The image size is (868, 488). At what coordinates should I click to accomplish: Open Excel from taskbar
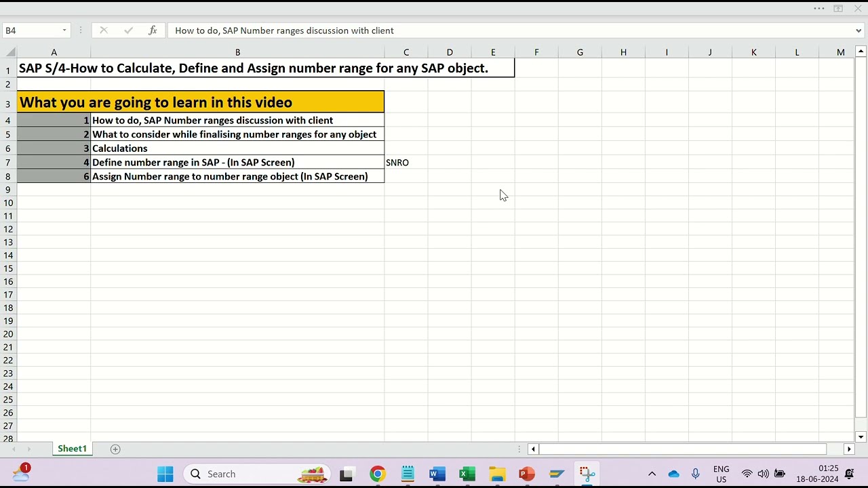coord(467,474)
